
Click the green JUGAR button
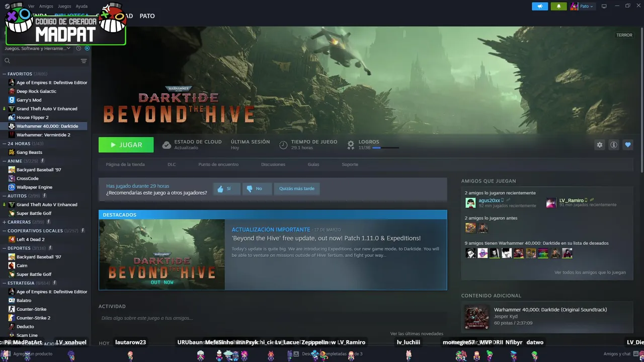click(x=126, y=145)
